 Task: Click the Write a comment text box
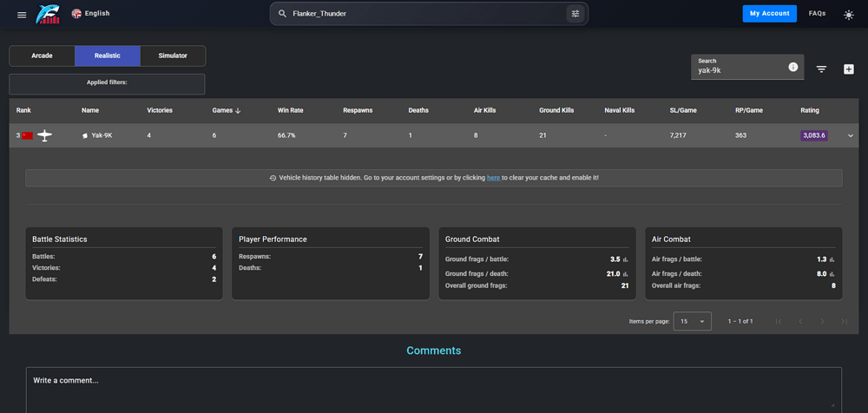[433, 389]
